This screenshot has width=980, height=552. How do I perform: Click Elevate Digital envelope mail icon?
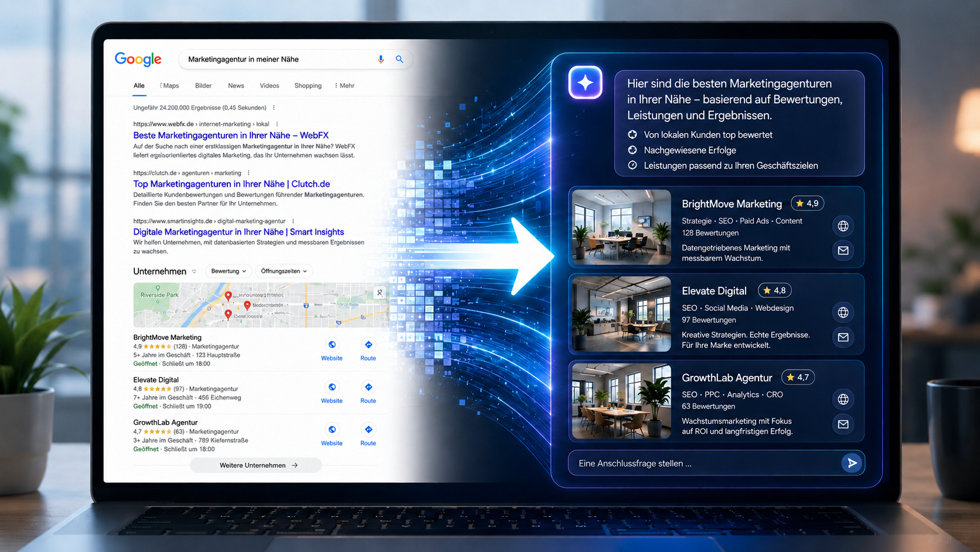click(x=843, y=337)
